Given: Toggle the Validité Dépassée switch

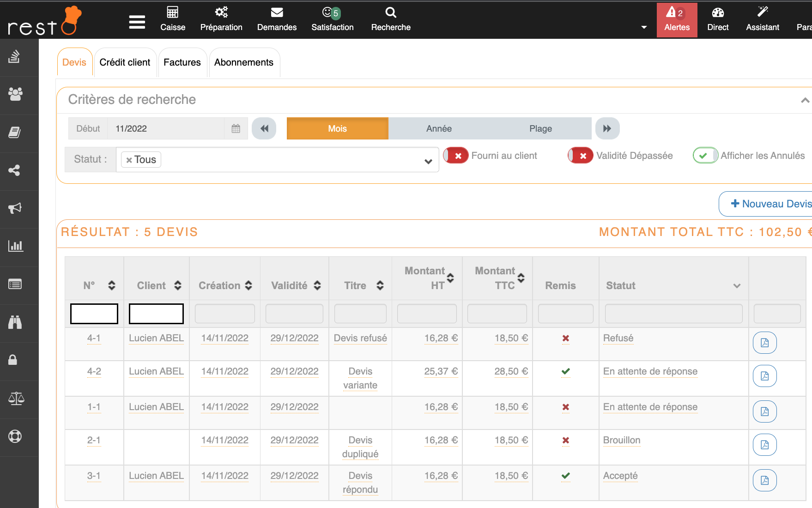Looking at the screenshot, I should (581, 156).
